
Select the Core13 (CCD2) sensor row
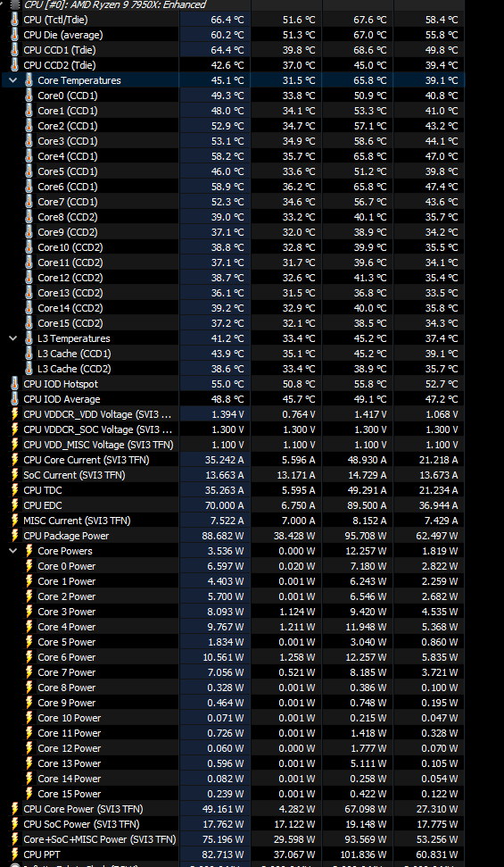(232, 293)
